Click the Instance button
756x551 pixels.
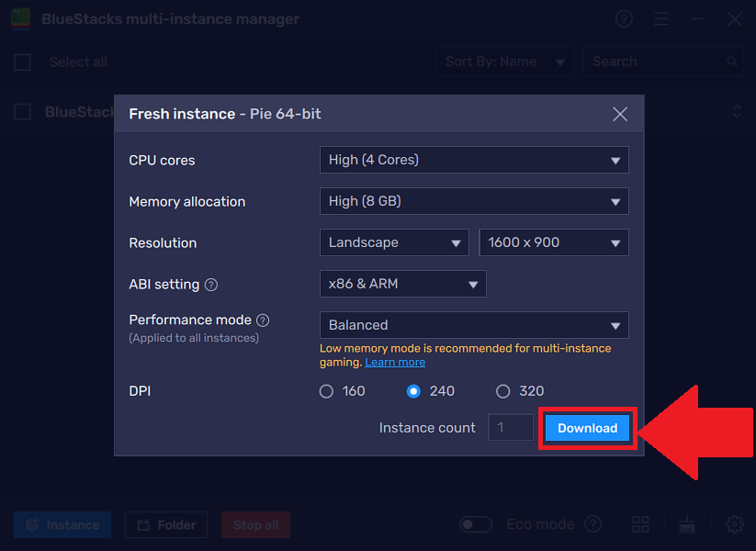pyautogui.click(x=62, y=525)
